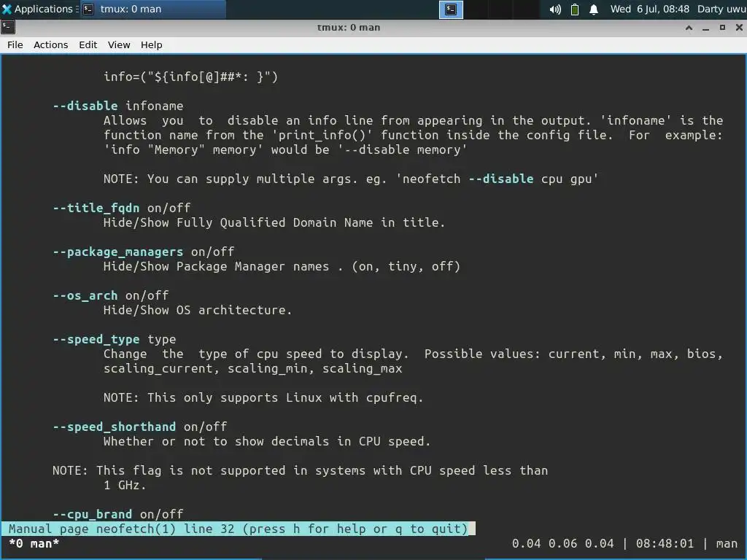Screen dimensions: 747x560
Task: Click the '*0 man*' tmux window indicator
Action: [34, 543]
